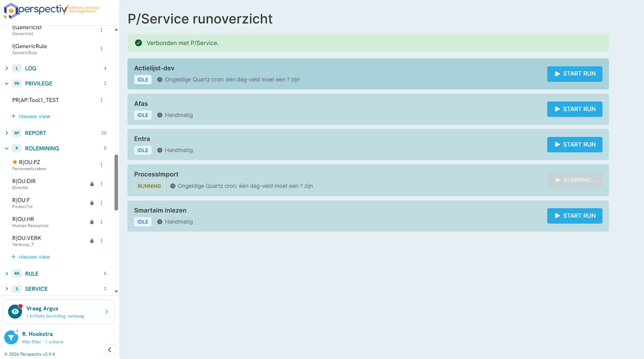
Task: Click the IDLE status badge for Afas
Action: (143, 115)
